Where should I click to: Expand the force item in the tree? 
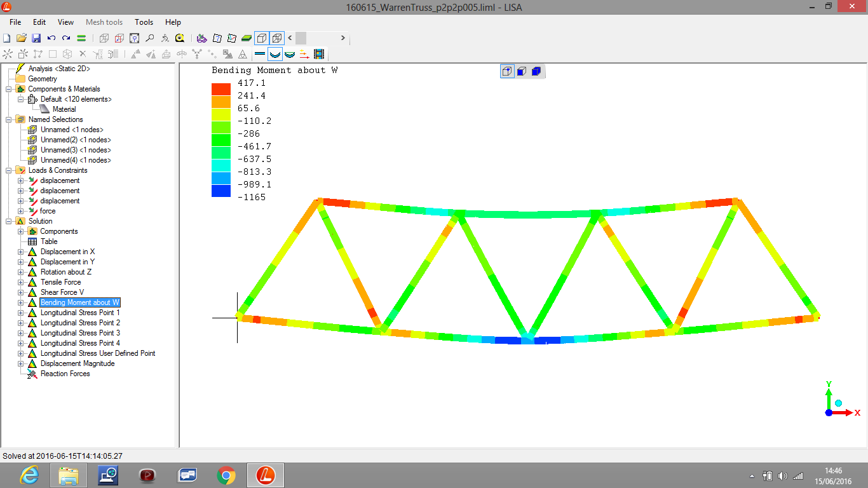[20, 211]
